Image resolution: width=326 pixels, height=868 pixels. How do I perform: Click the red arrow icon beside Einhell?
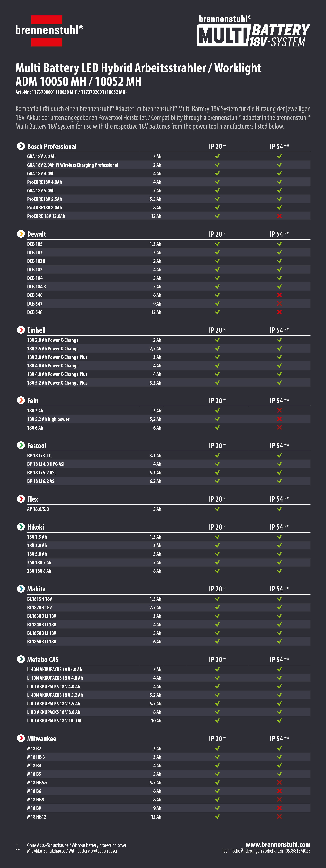tap(21, 330)
